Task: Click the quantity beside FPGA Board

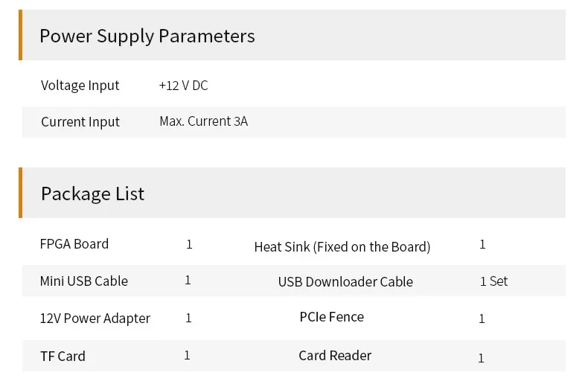Action: (189, 244)
